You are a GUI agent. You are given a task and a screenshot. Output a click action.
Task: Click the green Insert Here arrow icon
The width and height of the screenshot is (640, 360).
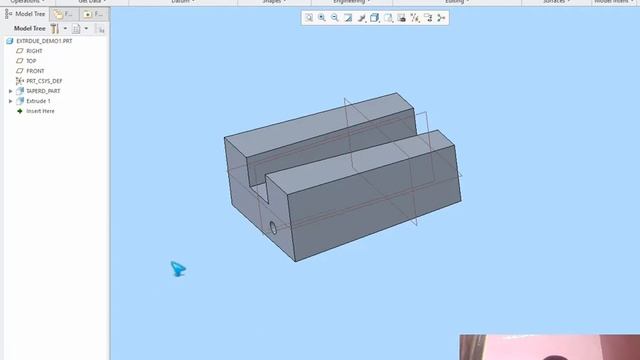[x=20, y=111]
